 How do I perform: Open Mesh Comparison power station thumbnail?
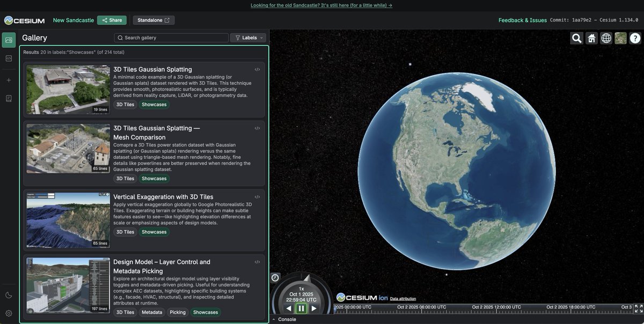tap(68, 148)
